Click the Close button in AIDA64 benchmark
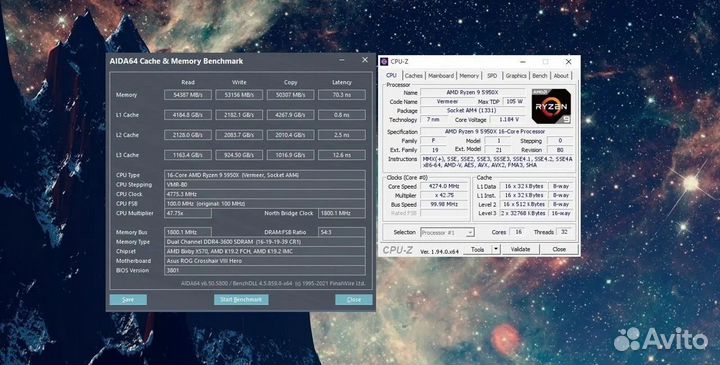Viewport: 720px width, 365px height. coord(354,300)
